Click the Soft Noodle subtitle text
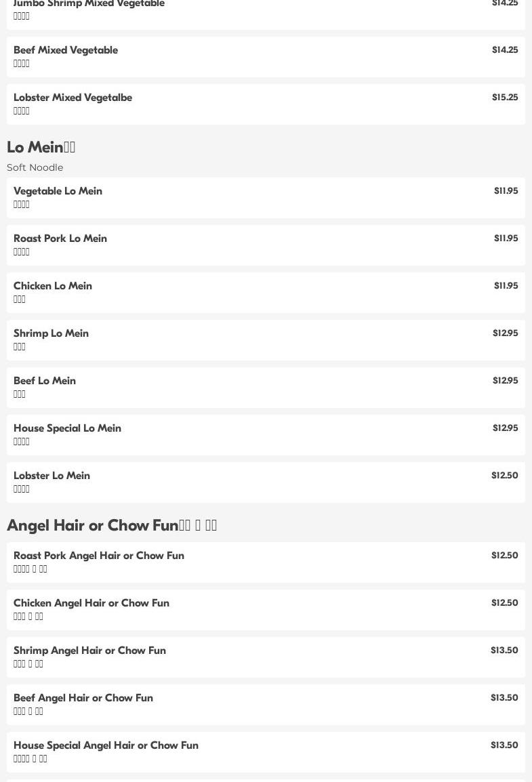 (35, 167)
